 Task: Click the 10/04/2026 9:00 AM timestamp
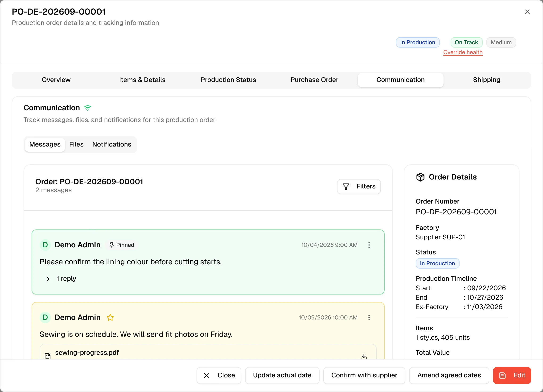coord(329,245)
